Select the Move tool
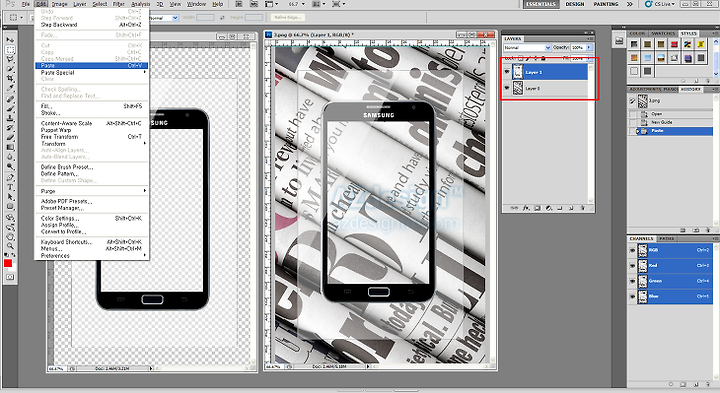This screenshot has width=720, height=393. (10, 40)
